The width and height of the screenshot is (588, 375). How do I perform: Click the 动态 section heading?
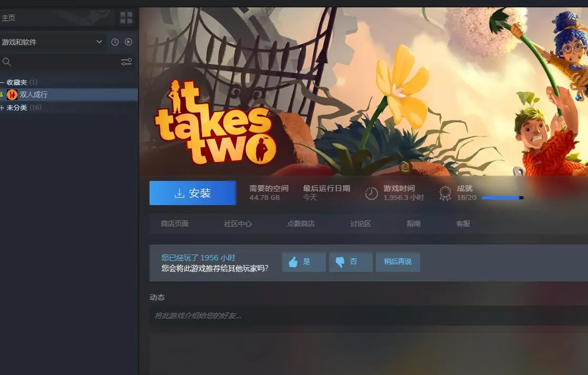pyautogui.click(x=157, y=298)
